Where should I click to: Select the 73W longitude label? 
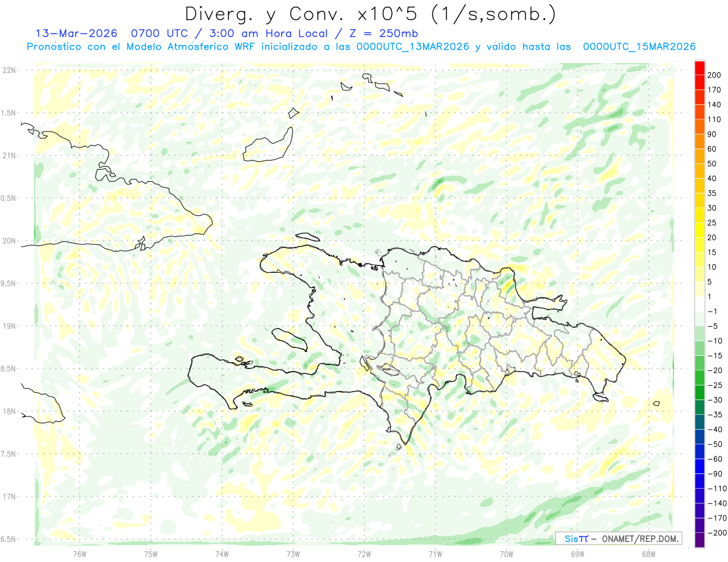pyautogui.click(x=293, y=554)
